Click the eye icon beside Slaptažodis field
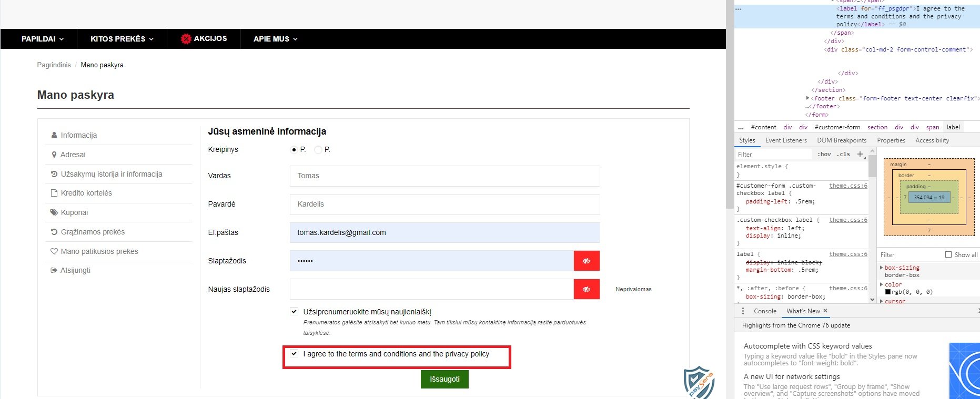980x399 pixels. coord(587,261)
